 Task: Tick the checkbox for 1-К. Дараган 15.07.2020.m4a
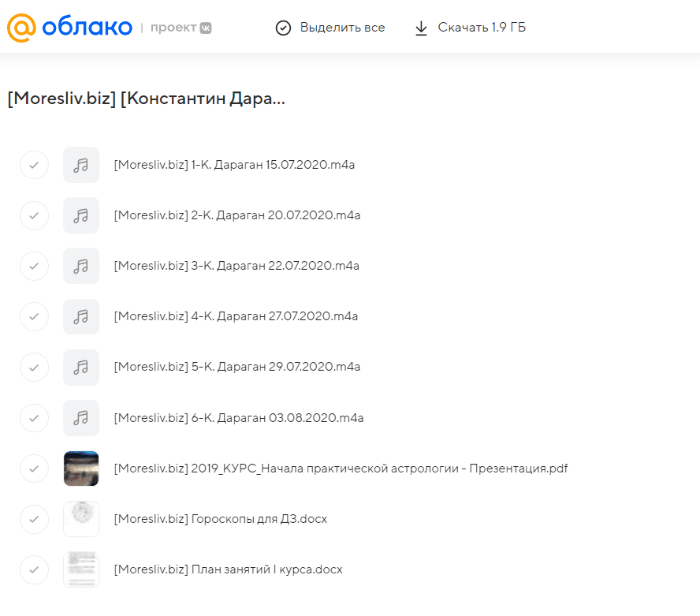click(34, 165)
